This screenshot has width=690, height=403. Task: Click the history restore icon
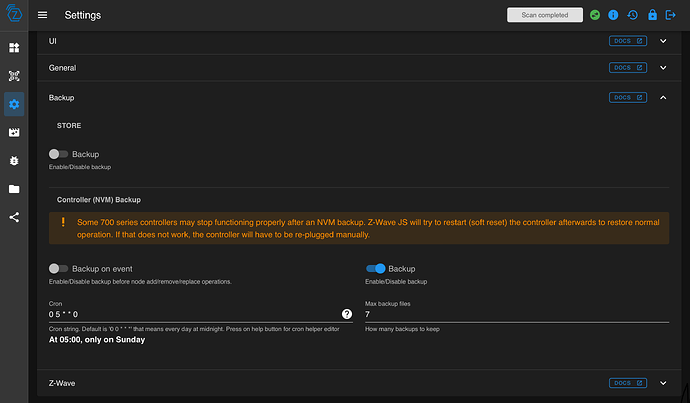coord(632,15)
